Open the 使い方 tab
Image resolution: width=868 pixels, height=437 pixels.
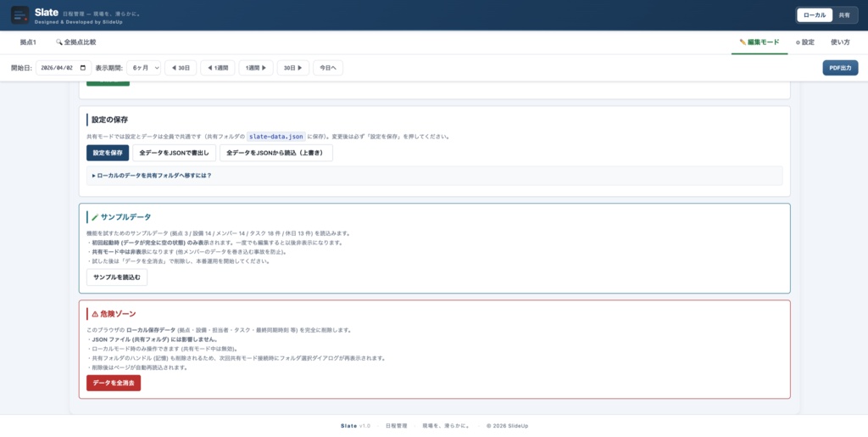(840, 42)
